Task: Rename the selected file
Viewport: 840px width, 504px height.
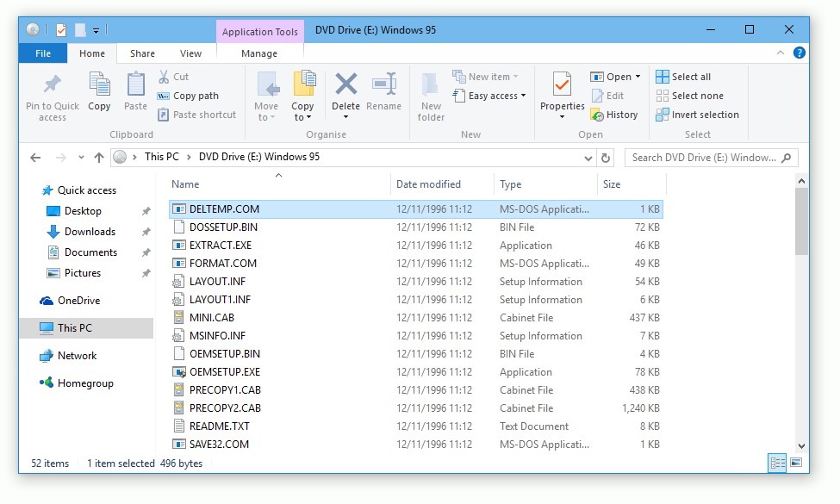Action: click(383, 91)
